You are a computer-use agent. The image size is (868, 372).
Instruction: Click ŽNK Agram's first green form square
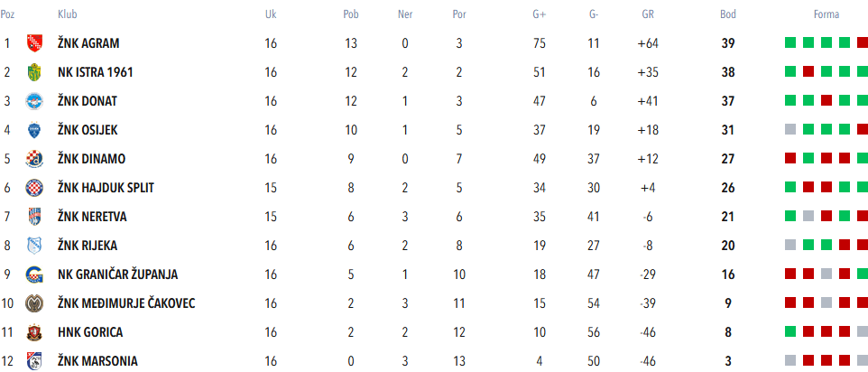tap(790, 42)
